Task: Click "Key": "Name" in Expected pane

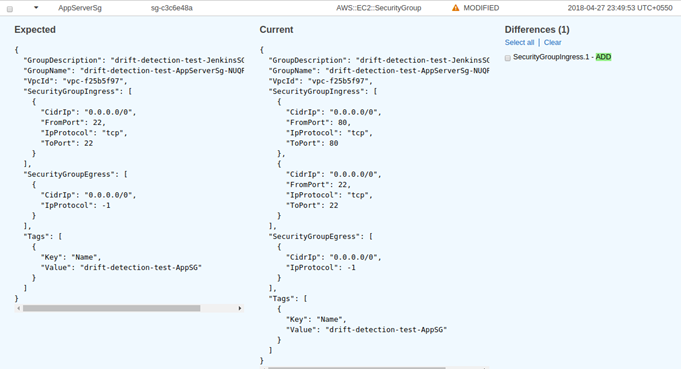Action: click(x=71, y=257)
